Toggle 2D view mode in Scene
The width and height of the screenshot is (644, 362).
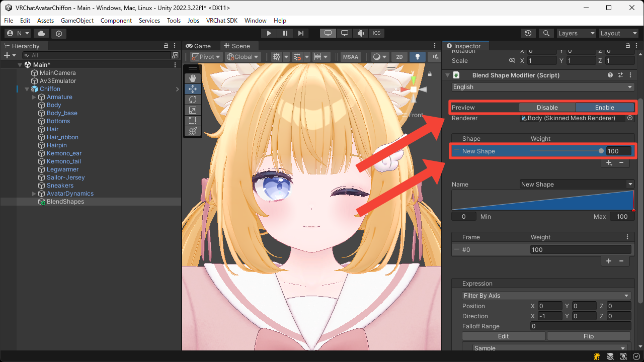[399, 57]
